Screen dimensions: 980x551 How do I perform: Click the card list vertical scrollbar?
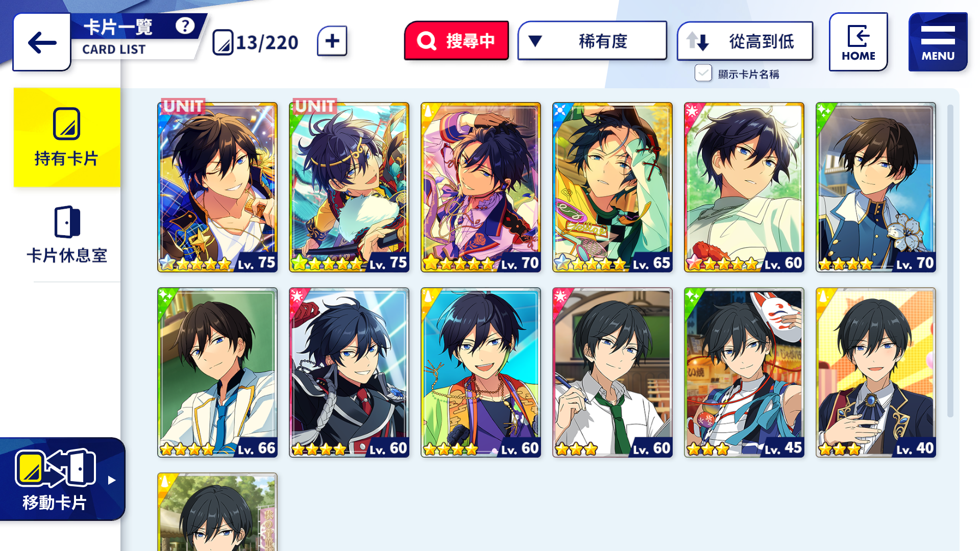[x=950, y=260]
